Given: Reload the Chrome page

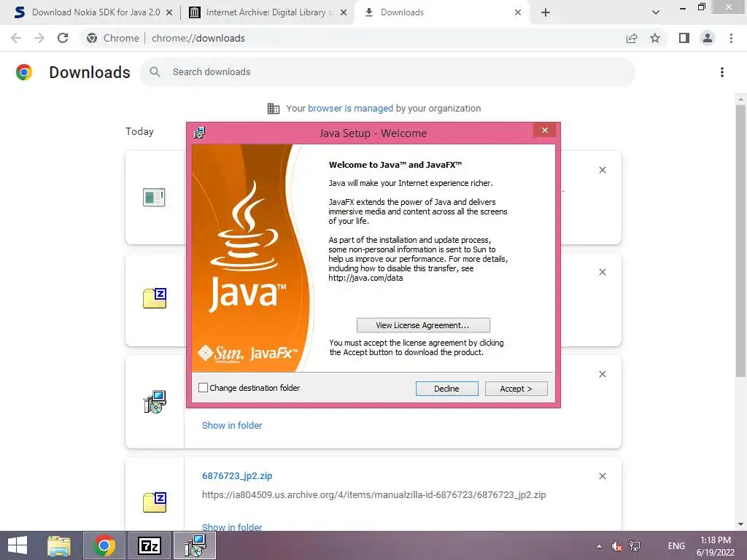Looking at the screenshot, I should coord(63,38).
